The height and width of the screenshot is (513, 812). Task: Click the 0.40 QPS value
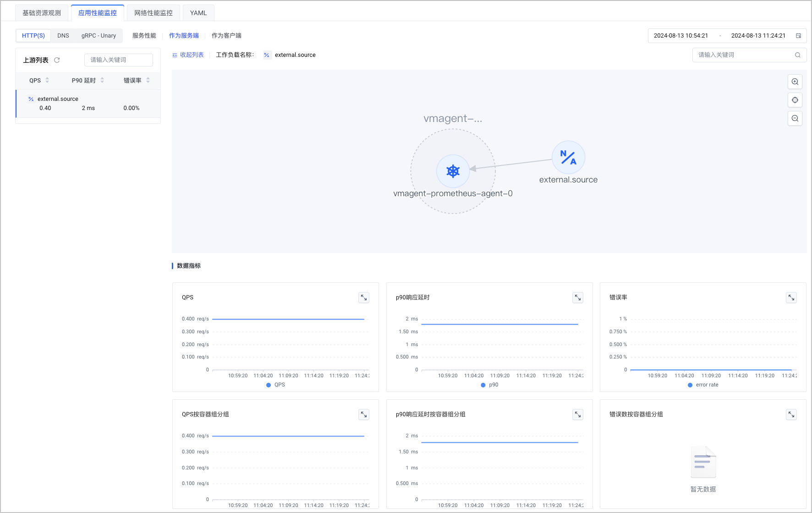coord(45,108)
